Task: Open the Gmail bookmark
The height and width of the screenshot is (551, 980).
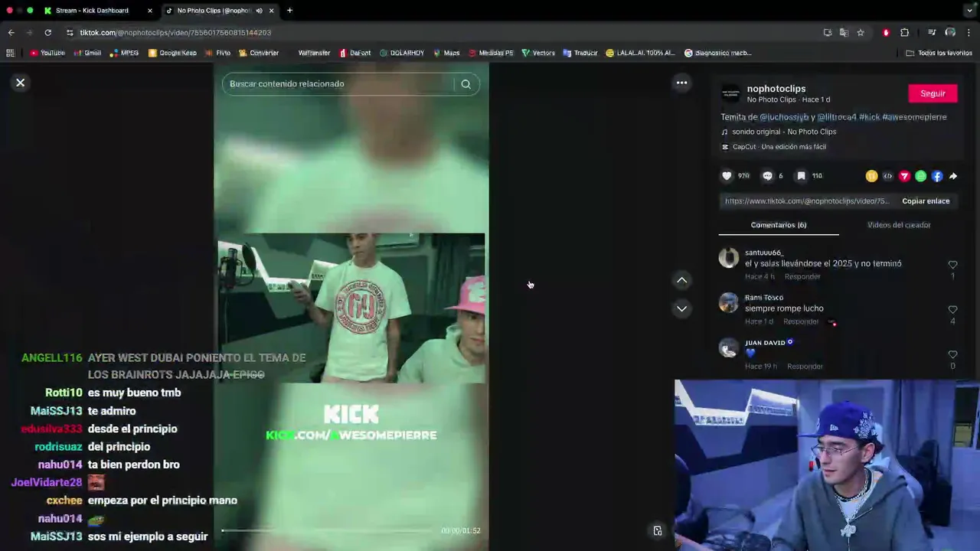Action: click(87, 53)
